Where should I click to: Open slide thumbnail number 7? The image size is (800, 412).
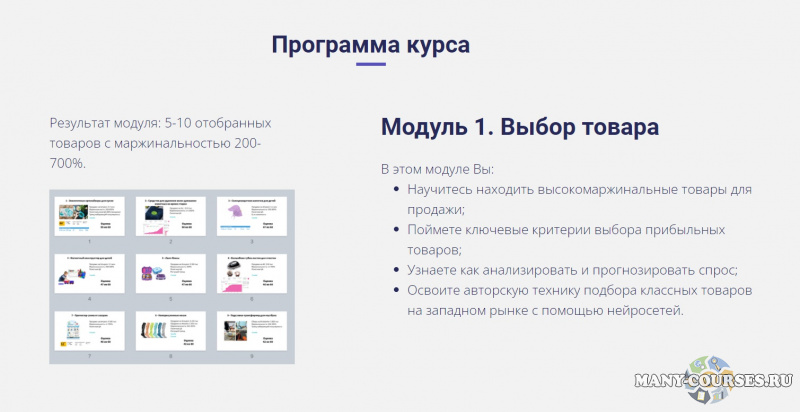tap(90, 329)
